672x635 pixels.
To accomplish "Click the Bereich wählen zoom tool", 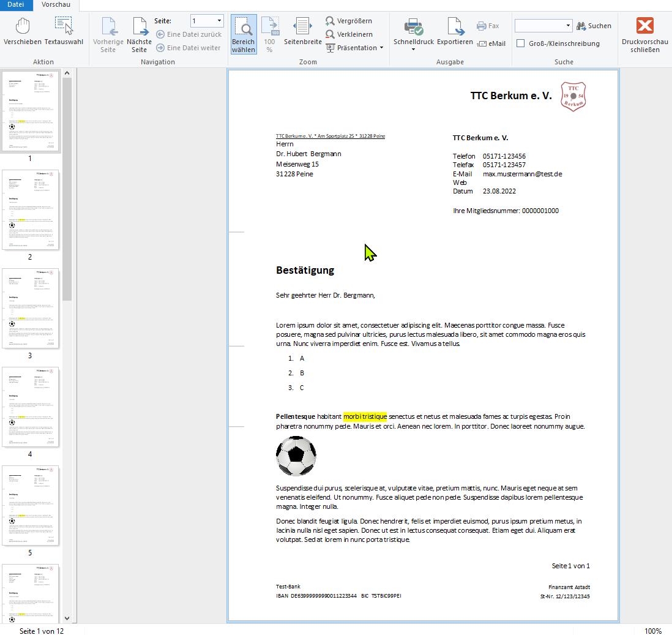I will pyautogui.click(x=243, y=35).
